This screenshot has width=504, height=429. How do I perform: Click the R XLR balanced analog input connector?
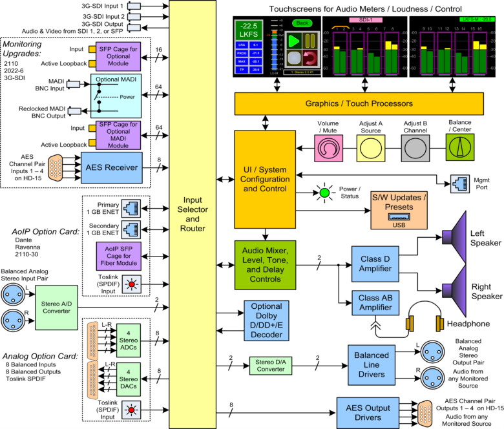[13, 320]
